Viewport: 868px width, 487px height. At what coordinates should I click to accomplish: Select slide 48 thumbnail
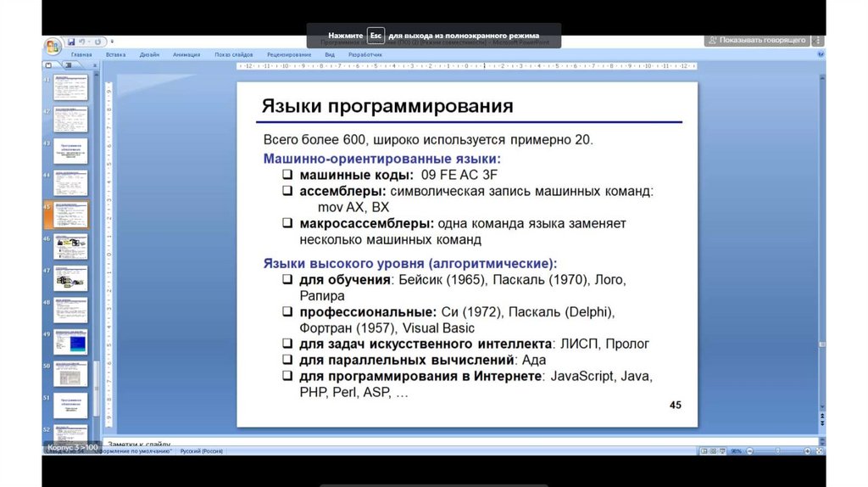[x=71, y=311]
